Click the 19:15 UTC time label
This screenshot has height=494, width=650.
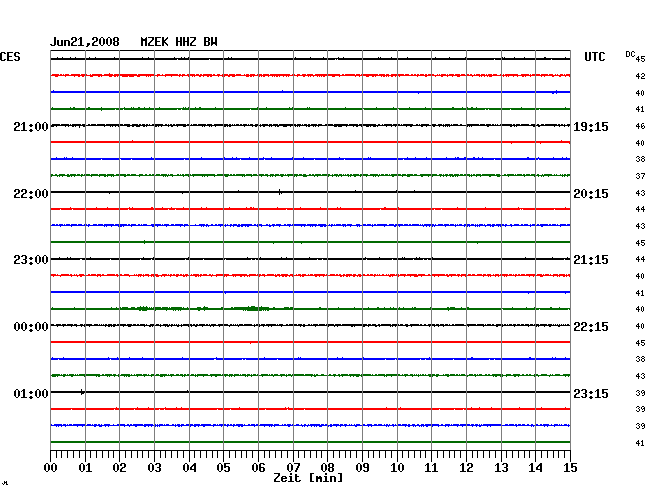point(591,126)
